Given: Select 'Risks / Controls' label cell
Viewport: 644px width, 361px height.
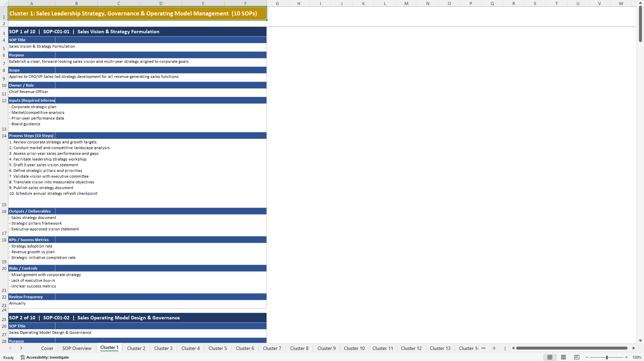Looking at the screenshot, I should pyautogui.click(x=32, y=268).
